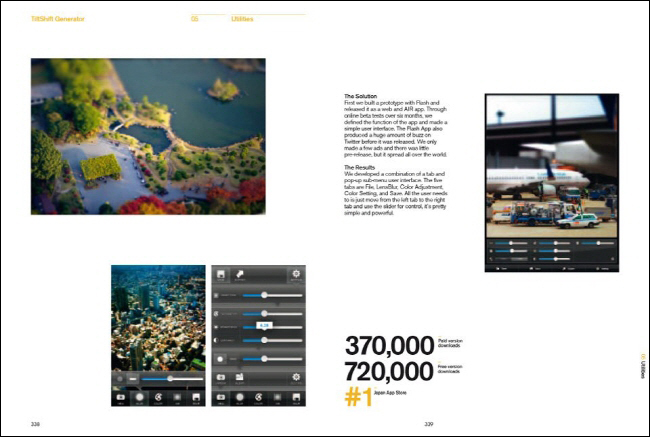Click the top slider knob in right phone

264,295
